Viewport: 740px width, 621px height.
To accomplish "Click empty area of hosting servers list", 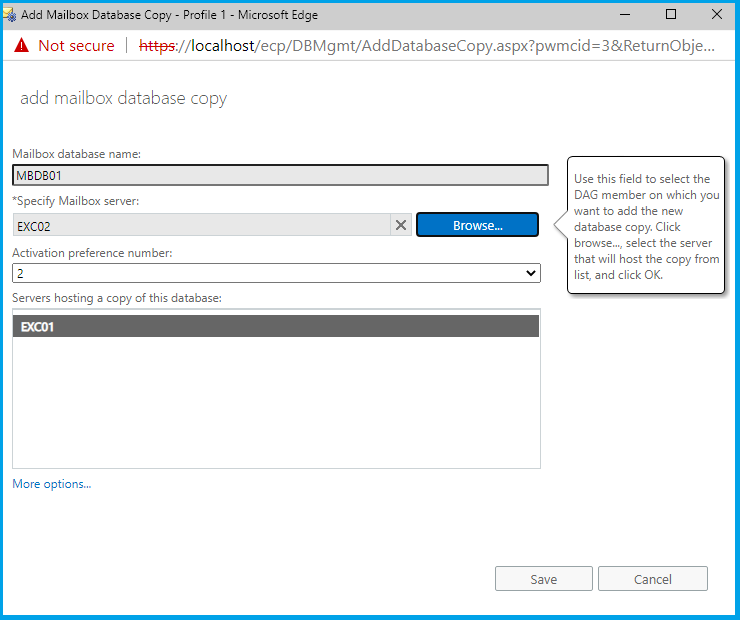I will click(x=276, y=410).
